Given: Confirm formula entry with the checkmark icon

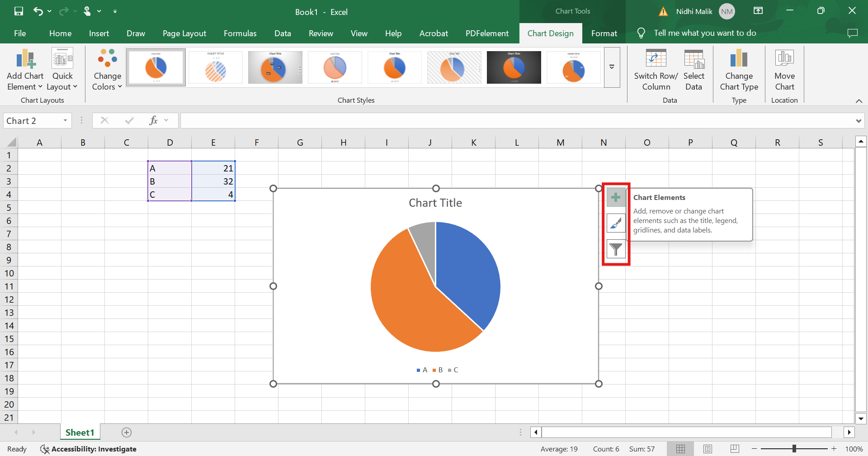Looking at the screenshot, I should [x=129, y=120].
